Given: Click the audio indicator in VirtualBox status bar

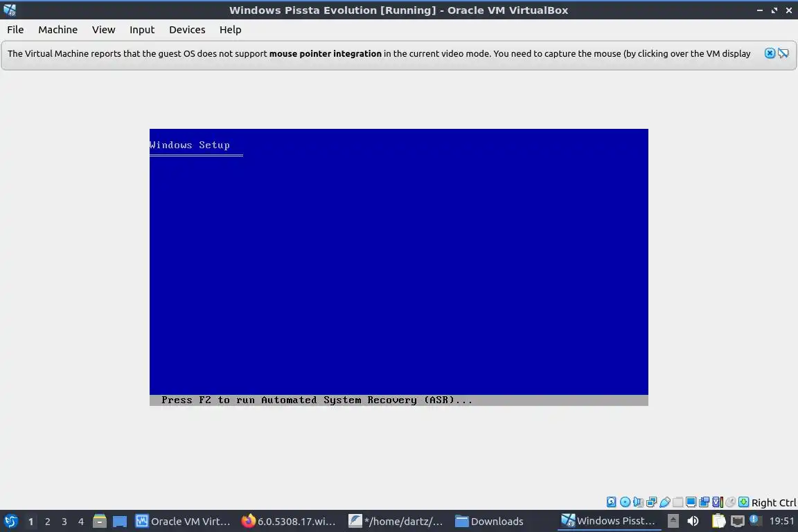Looking at the screenshot, I should [x=638, y=502].
